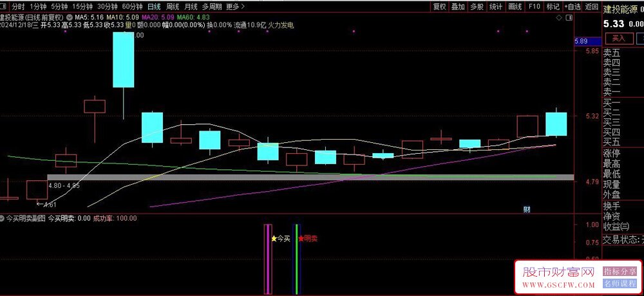Click the 标记 mark button

coord(553,6)
